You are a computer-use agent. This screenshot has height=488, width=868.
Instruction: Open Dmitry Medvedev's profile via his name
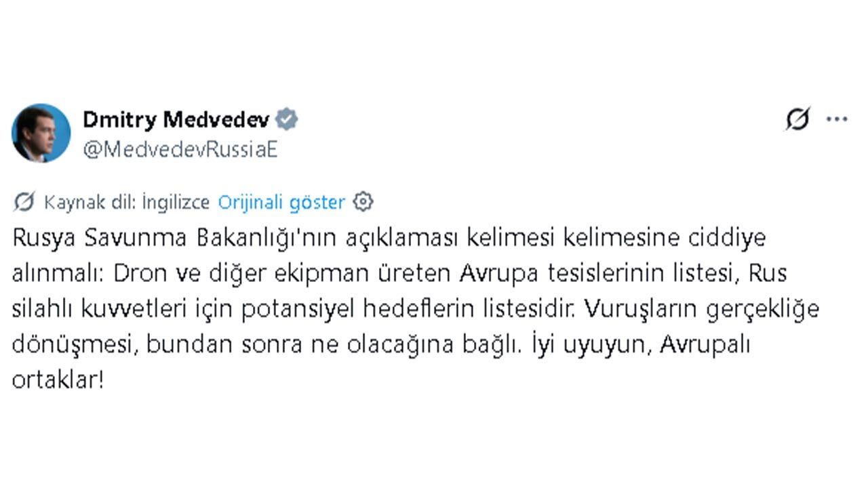pyautogui.click(x=177, y=118)
